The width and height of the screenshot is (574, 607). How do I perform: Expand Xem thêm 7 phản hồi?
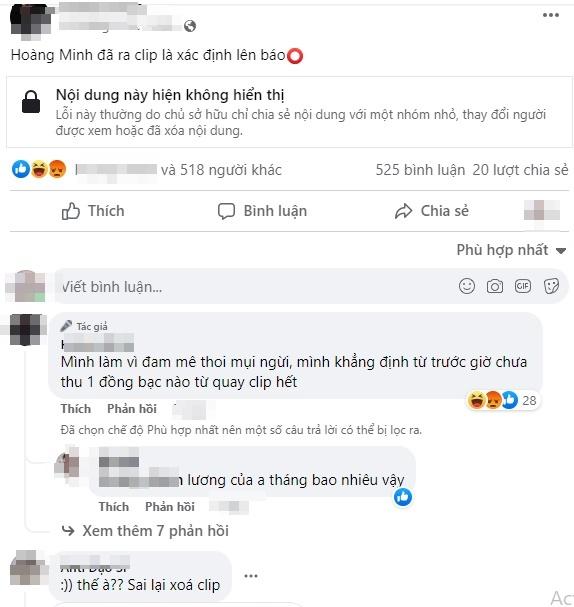(146, 531)
